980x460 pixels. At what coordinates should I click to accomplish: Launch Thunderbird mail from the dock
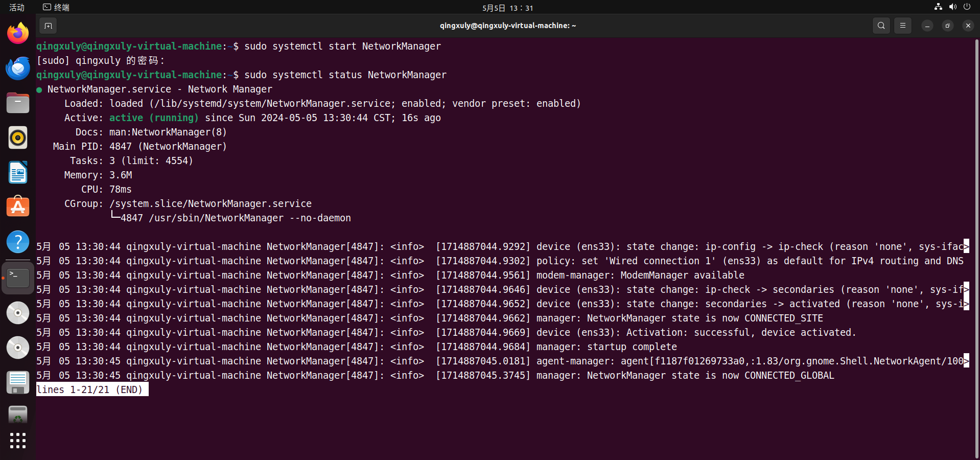point(18,68)
